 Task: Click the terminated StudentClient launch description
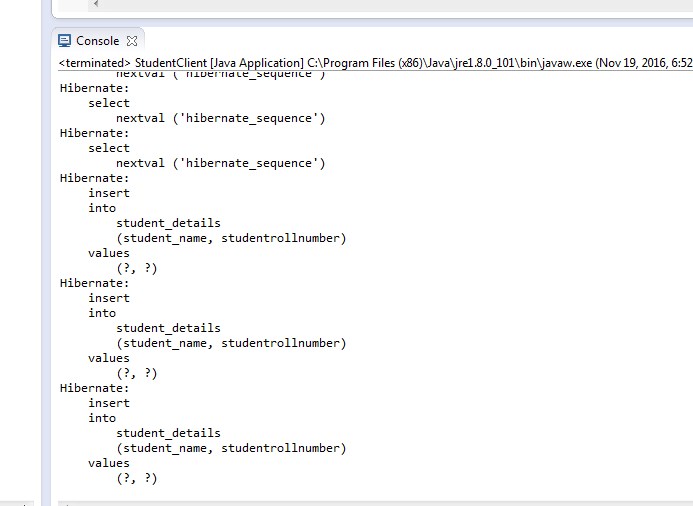pyautogui.click(x=376, y=63)
